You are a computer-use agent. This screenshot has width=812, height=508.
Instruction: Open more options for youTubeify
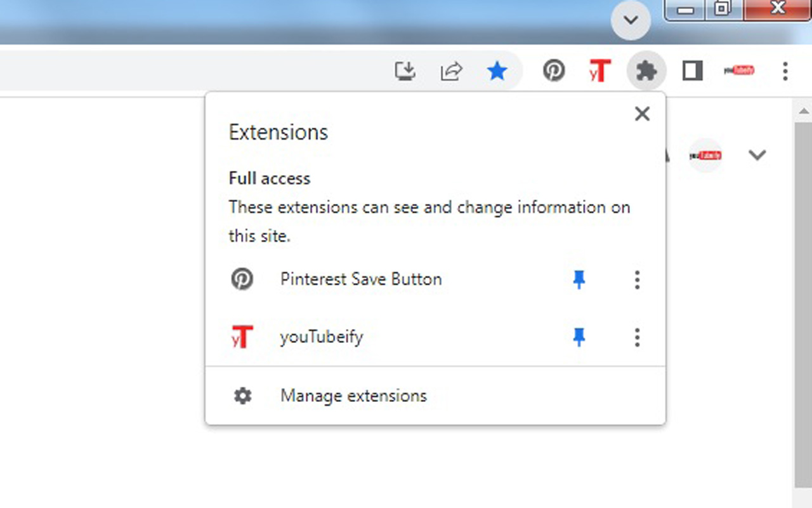pyautogui.click(x=637, y=337)
